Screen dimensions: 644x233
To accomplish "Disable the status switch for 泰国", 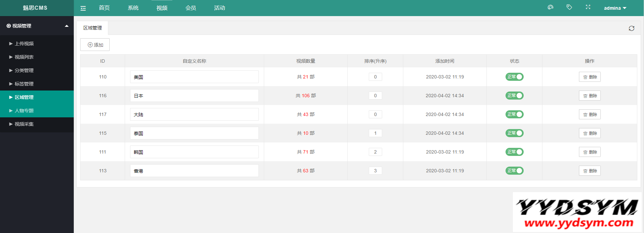I will (514, 133).
